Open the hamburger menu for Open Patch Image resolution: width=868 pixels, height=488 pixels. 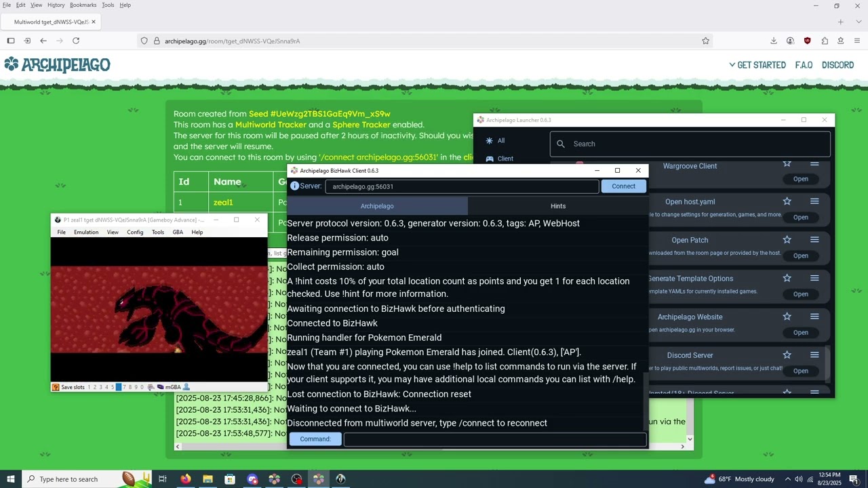pos(814,239)
